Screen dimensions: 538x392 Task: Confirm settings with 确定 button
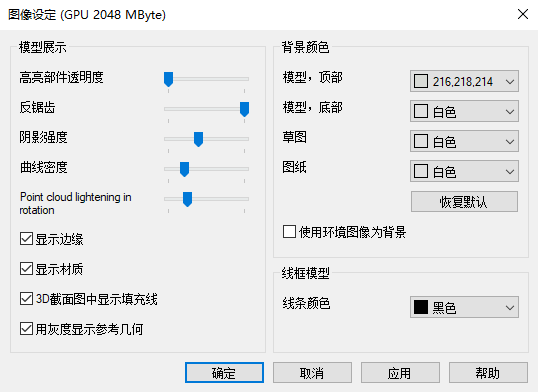224,372
